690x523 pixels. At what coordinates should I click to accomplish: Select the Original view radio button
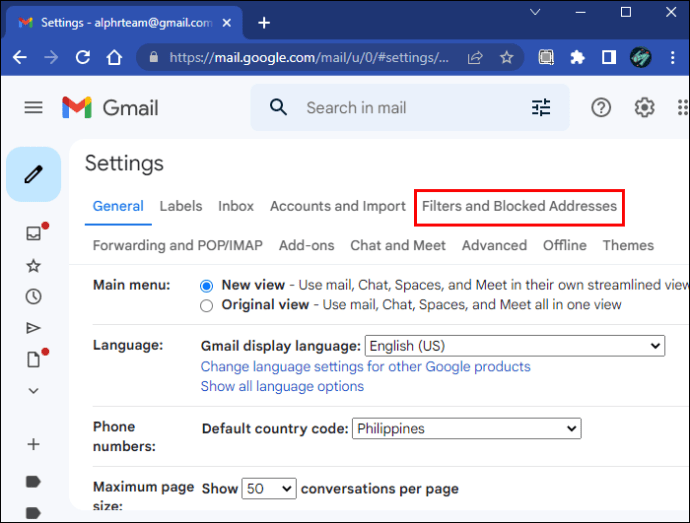206,306
